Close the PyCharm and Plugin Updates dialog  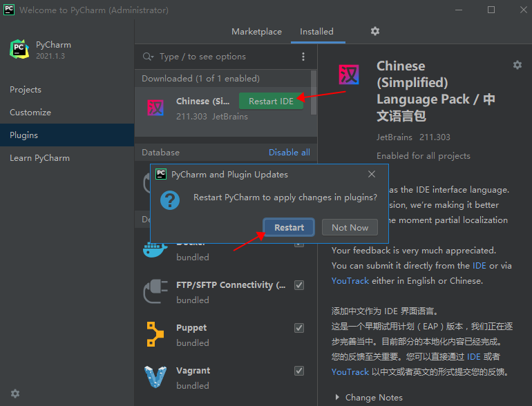click(372, 174)
